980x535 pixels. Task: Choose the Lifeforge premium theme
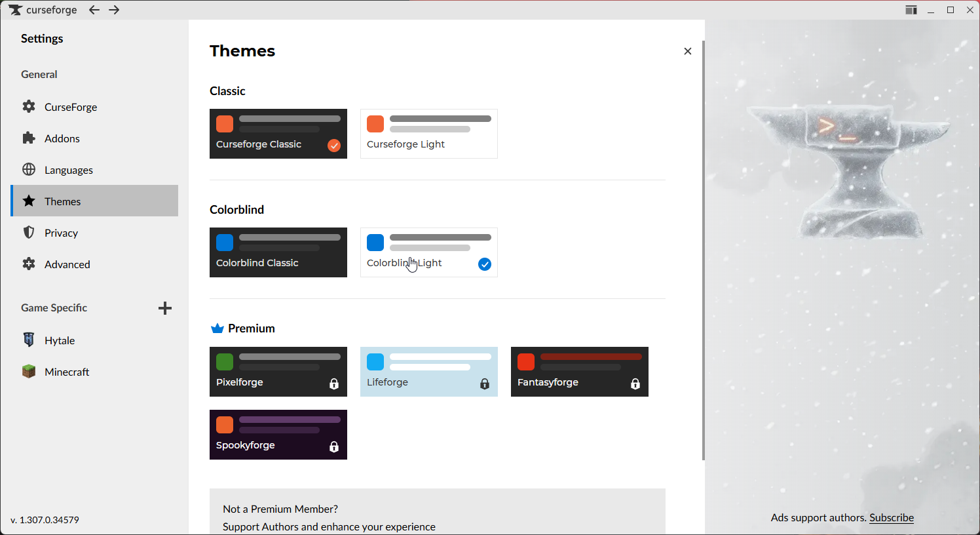[x=429, y=372]
